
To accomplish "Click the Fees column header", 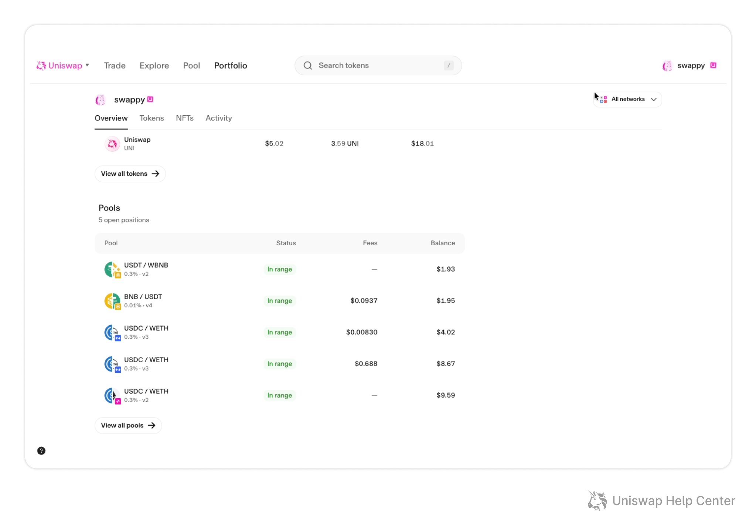I will coord(370,243).
